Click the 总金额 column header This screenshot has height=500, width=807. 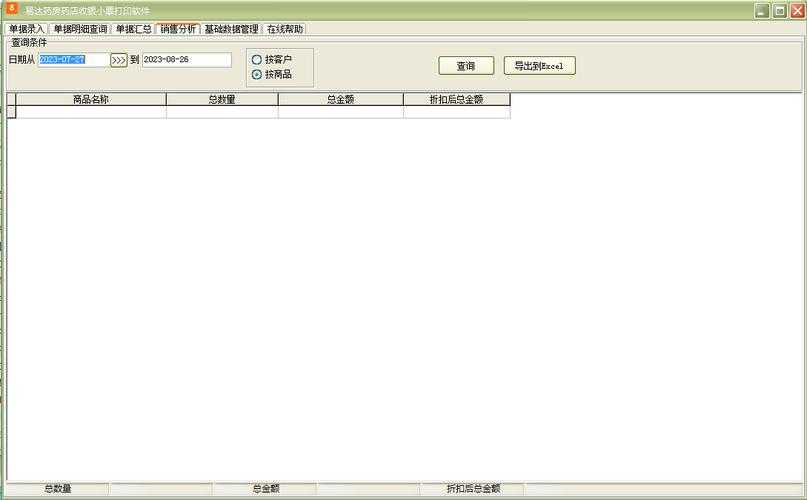pos(341,99)
